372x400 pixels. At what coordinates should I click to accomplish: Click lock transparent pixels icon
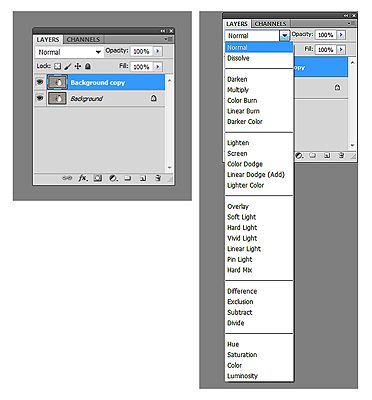(x=58, y=66)
